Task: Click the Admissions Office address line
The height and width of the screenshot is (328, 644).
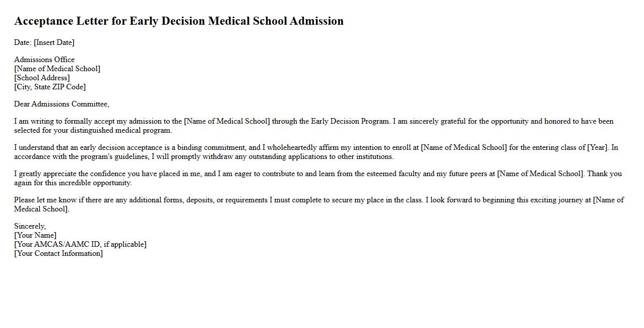Action: [44, 60]
